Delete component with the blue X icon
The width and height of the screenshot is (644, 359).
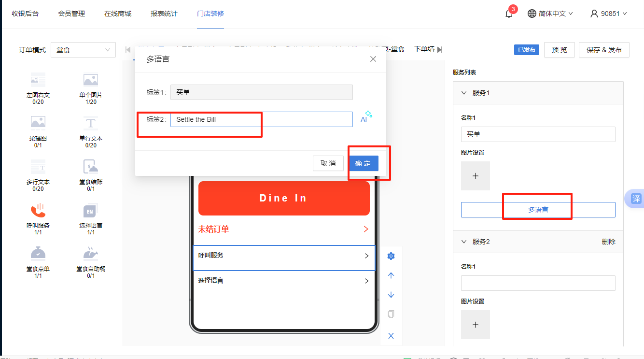tap(391, 336)
